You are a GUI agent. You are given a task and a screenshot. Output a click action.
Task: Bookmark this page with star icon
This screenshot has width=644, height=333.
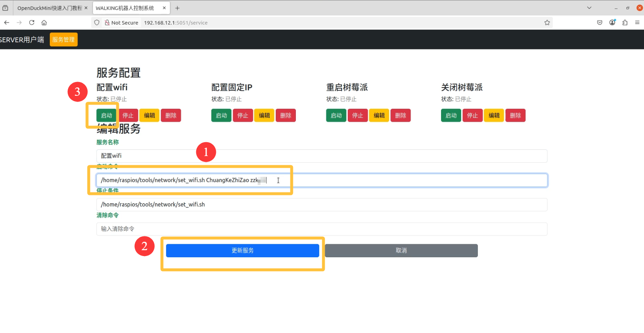coord(547,23)
